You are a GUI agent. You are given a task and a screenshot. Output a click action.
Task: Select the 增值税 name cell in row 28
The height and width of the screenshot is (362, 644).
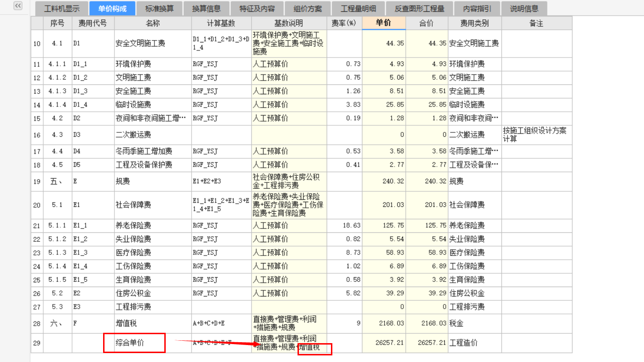click(x=153, y=324)
